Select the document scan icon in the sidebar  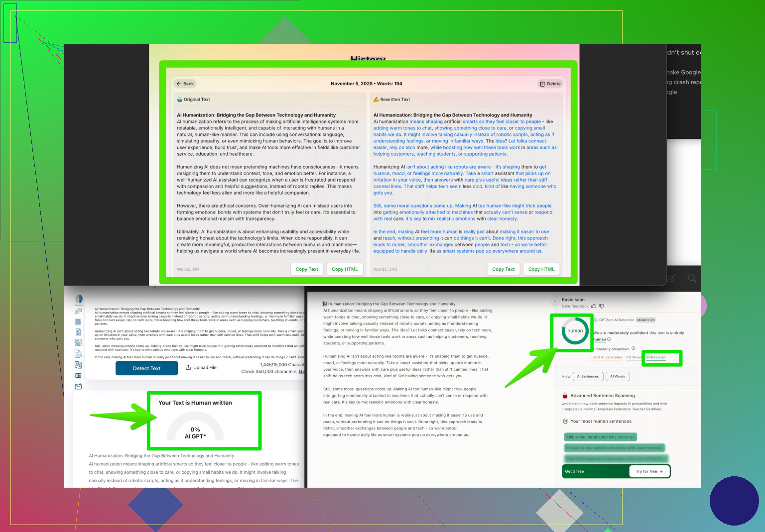point(78,322)
